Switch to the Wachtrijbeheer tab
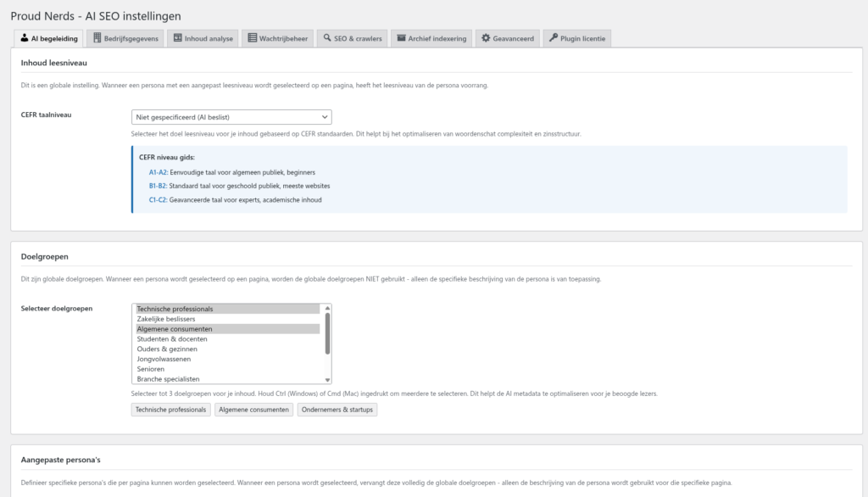Viewport: 868px width, 497px height. coord(277,38)
